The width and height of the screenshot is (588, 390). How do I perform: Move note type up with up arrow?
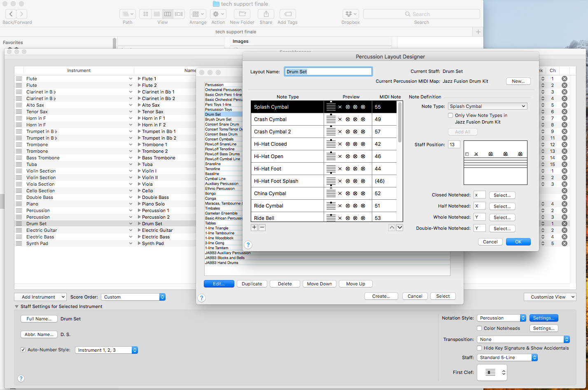(x=392, y=228)
